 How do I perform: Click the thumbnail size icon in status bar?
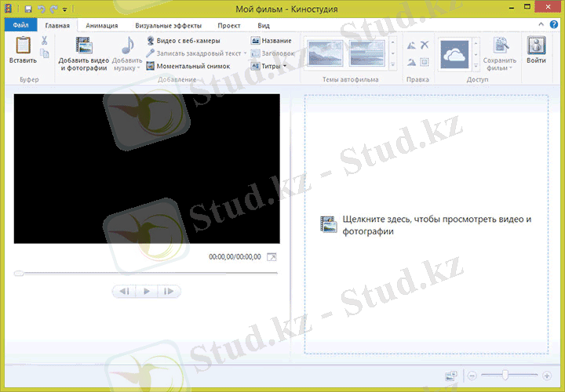451,376
